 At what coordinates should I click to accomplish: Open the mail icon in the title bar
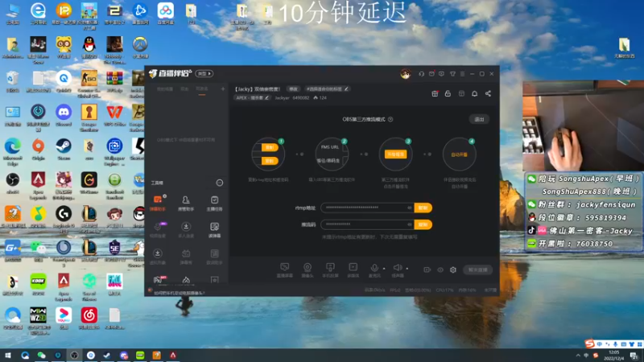coord(431,74)
